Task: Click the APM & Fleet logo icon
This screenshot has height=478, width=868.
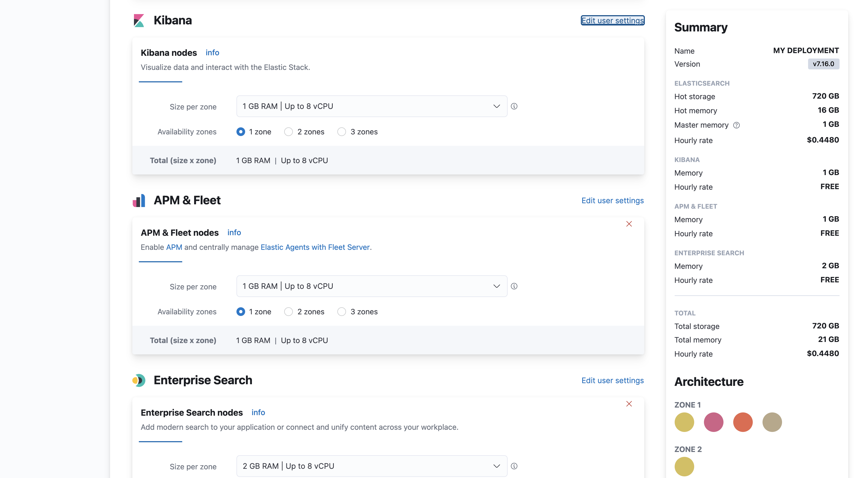Action: coord(139,201)
